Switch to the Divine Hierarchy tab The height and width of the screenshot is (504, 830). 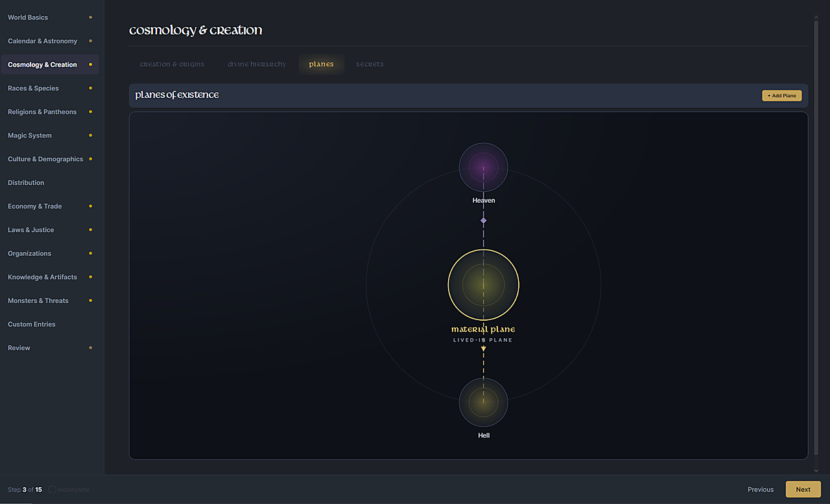pyautogui.click(x=257, y=65)
